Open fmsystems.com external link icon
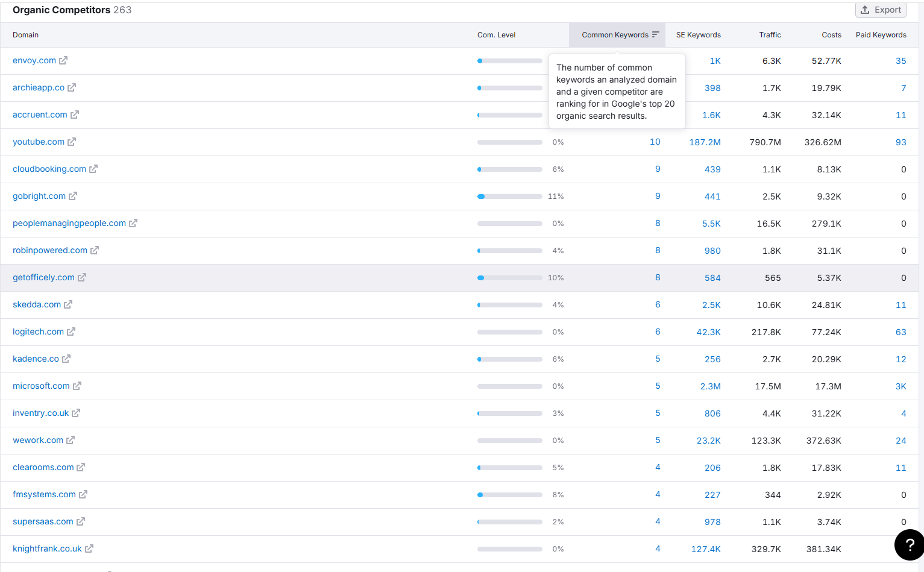This screenshot has height=572, width=924. [x=83, y=494]
